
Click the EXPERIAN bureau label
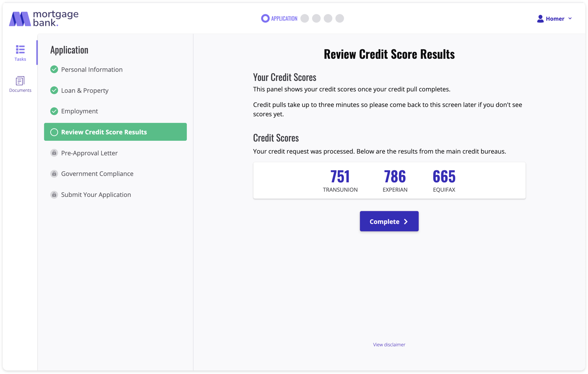coord(395,190)
